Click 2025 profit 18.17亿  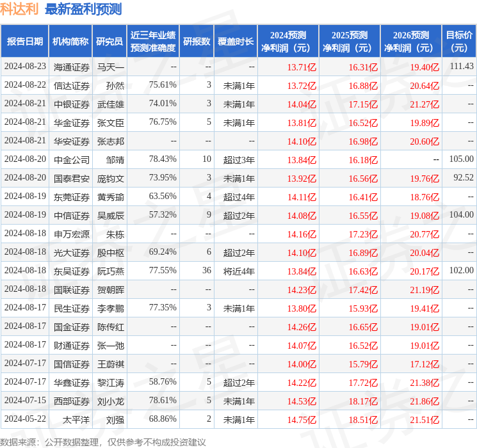pos(363,401)
